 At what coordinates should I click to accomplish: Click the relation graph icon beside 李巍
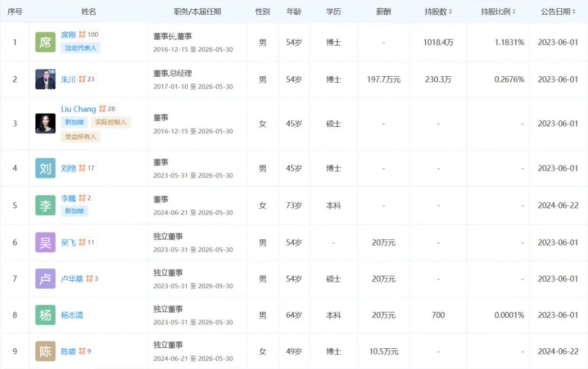(x=82, y=198)
